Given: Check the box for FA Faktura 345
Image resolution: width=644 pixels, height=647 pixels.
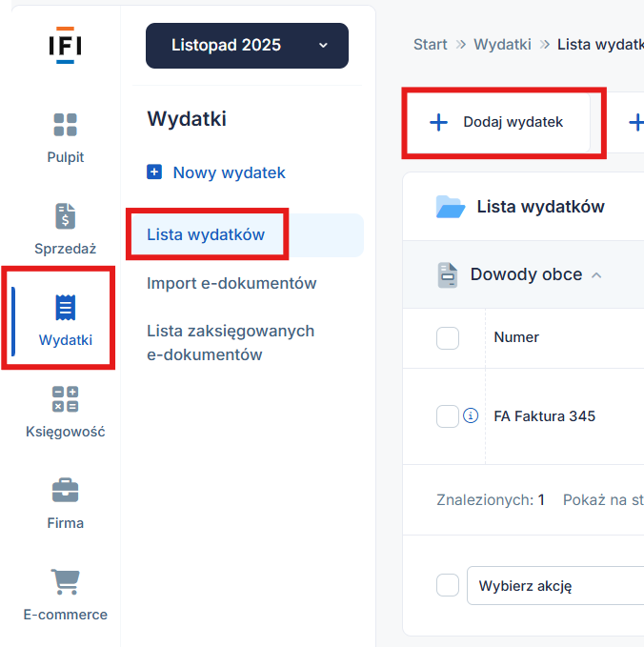Looking at the screenshot, I should [x=448, y=416].
